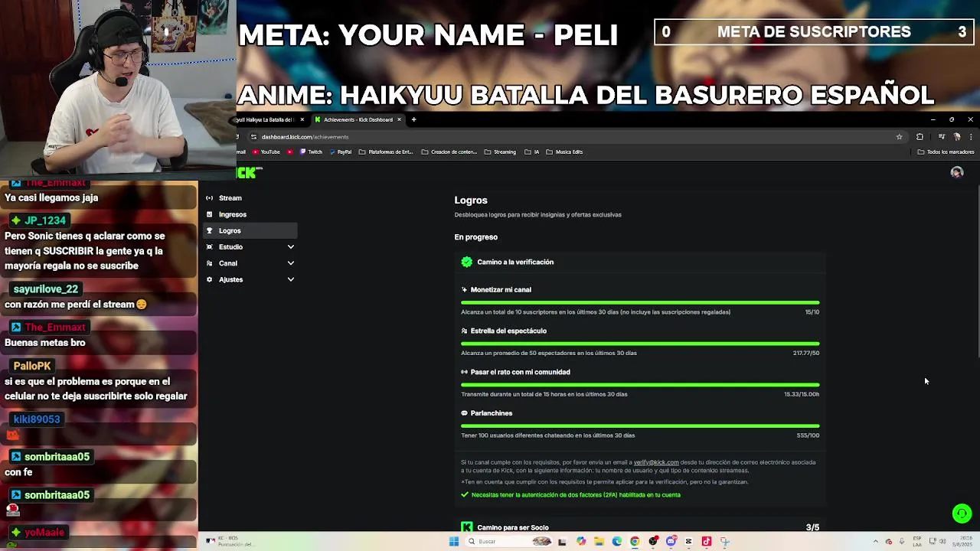Click Monetizar mi canal progress bar
980x551 pixels.
tap(640, 302)
